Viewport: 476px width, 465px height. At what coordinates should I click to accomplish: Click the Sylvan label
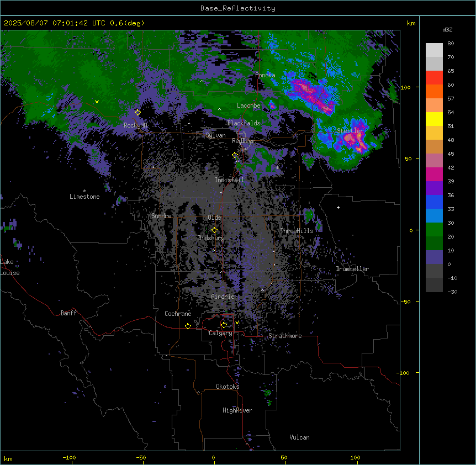215,135
